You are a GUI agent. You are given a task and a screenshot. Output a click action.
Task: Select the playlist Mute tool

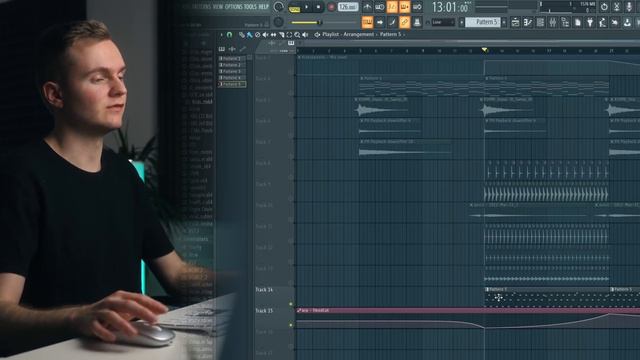click(x=265, y=35)
